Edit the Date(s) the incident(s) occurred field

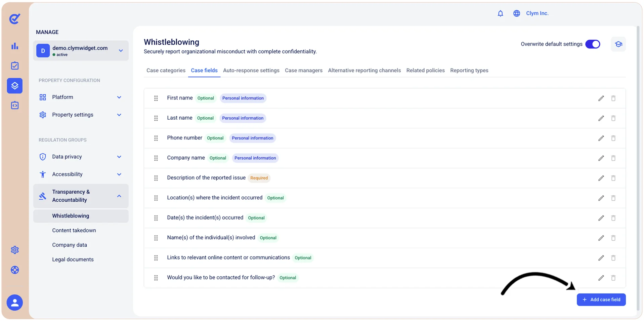pyautogui.click(x=601, y=218)
